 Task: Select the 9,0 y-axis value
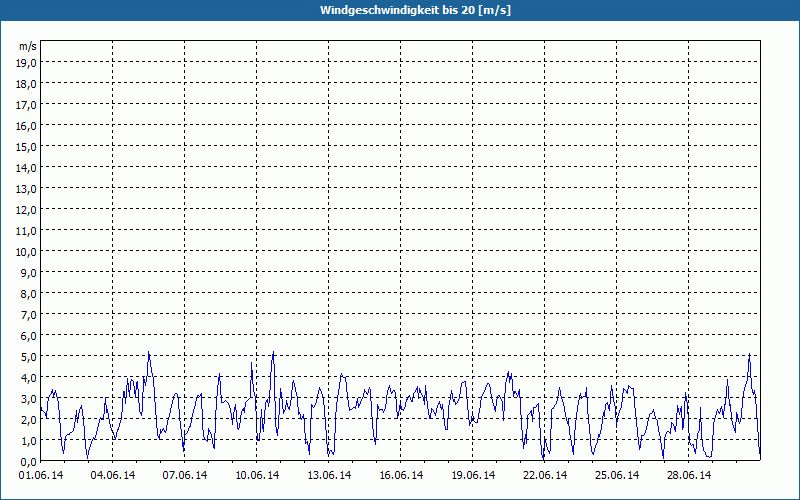pos(29,273)
